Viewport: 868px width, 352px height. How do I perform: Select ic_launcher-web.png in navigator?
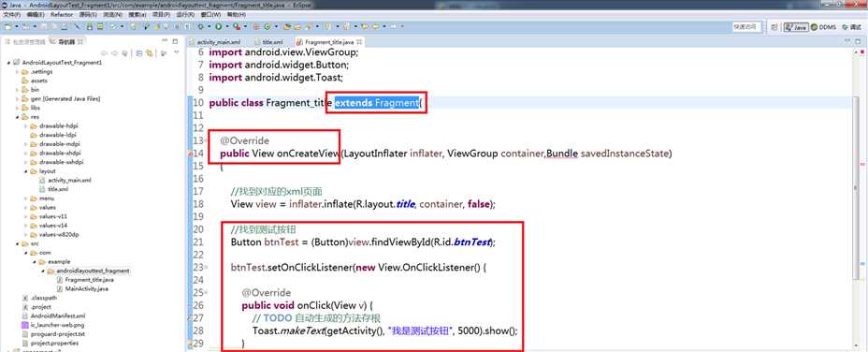click(52, 325)
